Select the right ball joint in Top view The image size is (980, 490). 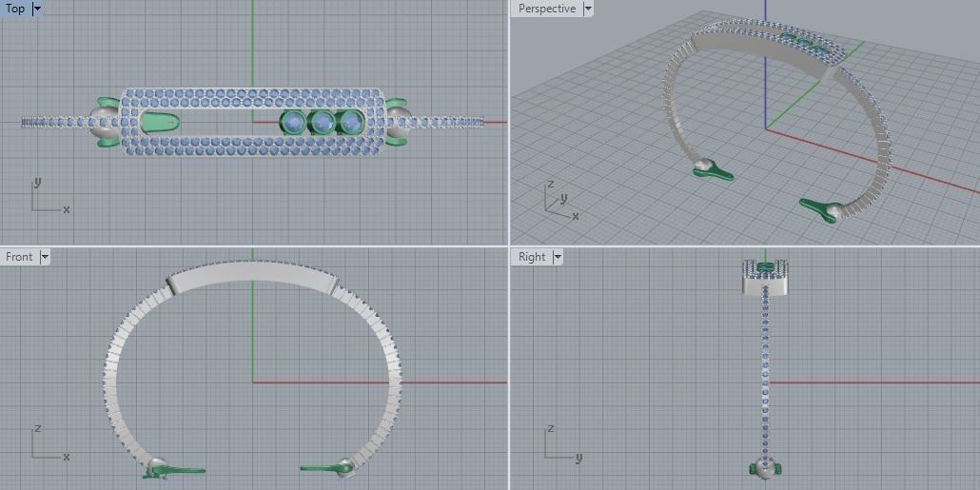399,121
